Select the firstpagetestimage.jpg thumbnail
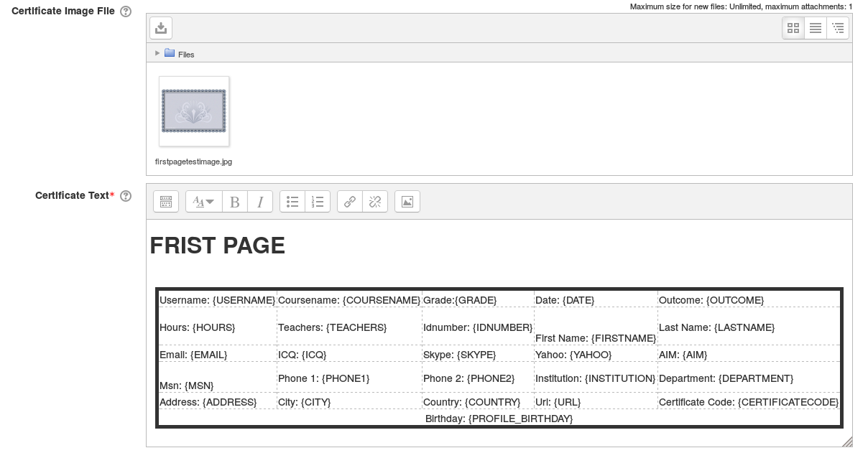This screenshot has height=453, width=868. [x=194, y=111]
